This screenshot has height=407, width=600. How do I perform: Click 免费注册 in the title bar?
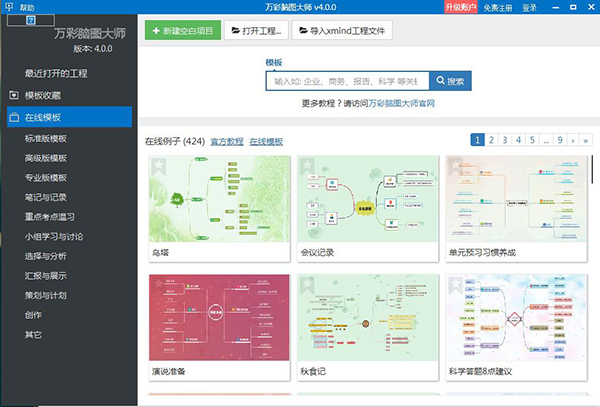tap(500, 7)
